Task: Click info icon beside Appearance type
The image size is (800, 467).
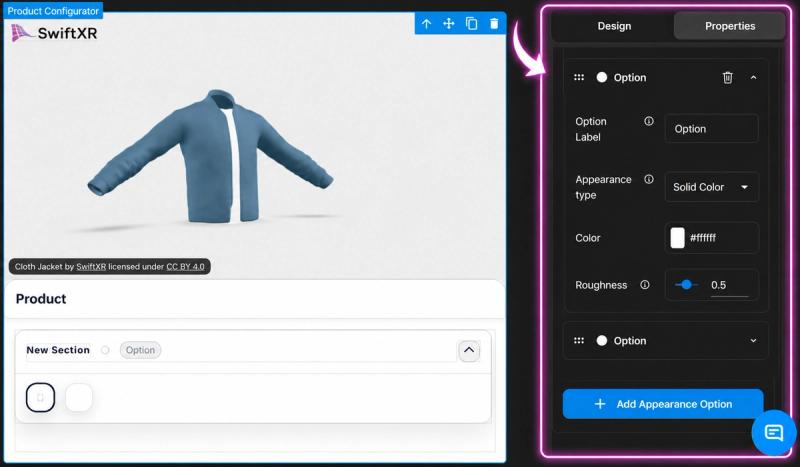Action: (x=648, y=179)
